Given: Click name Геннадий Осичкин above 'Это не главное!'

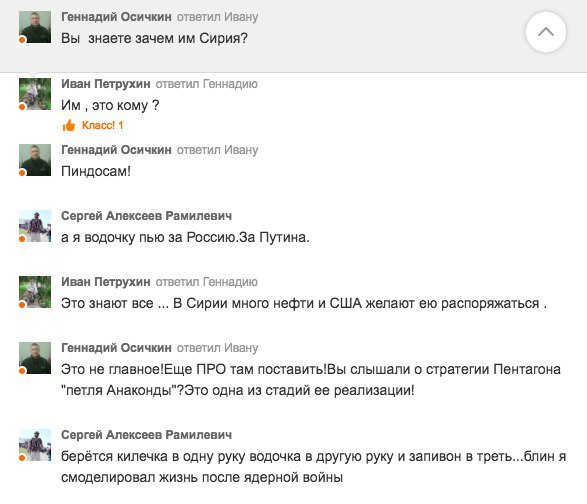Looking at the screenshot, I should 116,348.
